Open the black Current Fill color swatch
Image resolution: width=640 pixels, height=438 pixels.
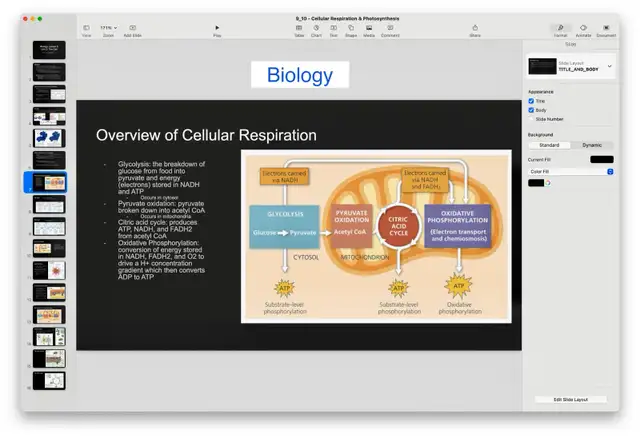tap(602, 160)
